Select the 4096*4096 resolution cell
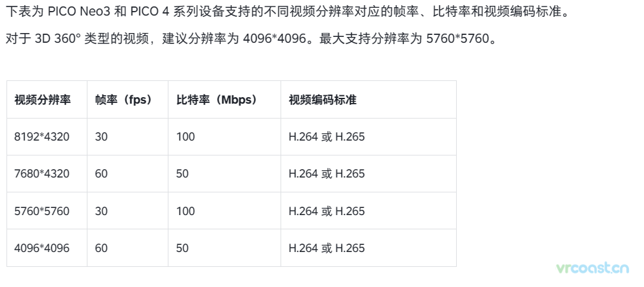Viewport: 644px width, 287px height. click(x=47, y=248)
